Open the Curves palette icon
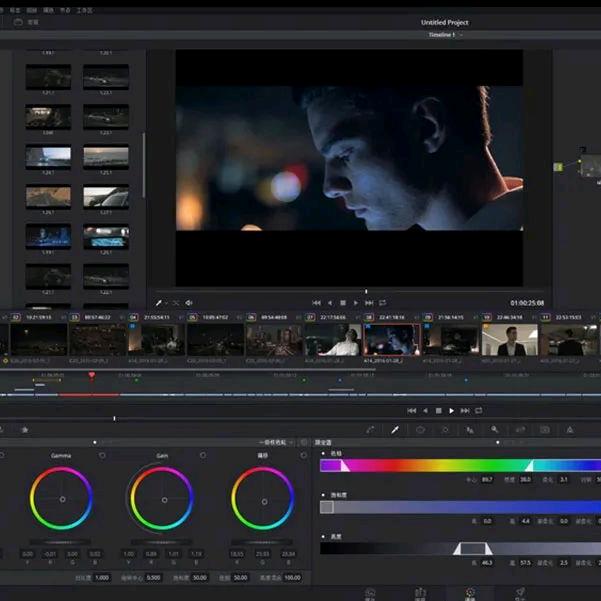 pyautogui.click(x=370, y=429)
